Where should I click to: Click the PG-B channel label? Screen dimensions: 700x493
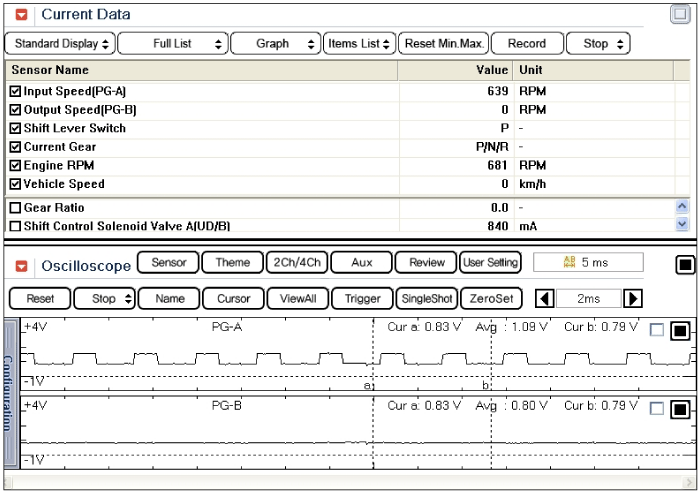click(227, 406)
